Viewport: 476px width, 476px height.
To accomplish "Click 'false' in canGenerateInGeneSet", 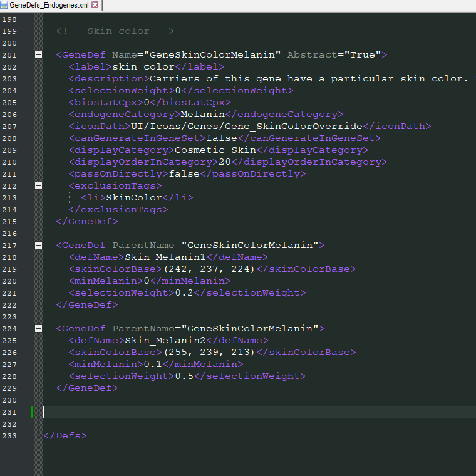I will [x=222, y=138].
